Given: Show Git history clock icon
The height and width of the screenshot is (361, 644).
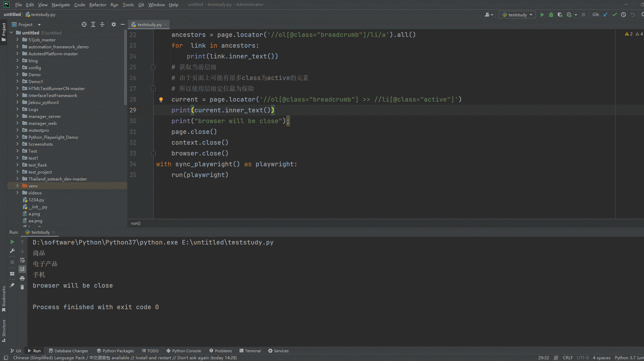Looking at the screenshot, I should 623,15.
